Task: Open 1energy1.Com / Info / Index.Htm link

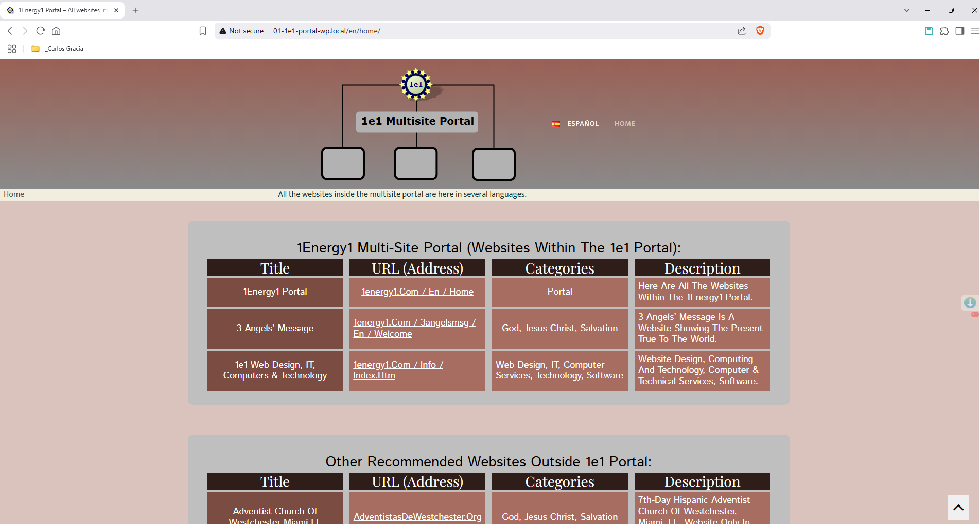Action: point(398,370)
